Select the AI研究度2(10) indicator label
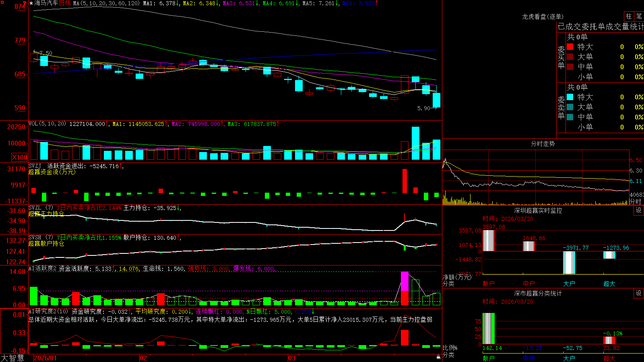Viewport: 644px width, 362px height. 48,311
